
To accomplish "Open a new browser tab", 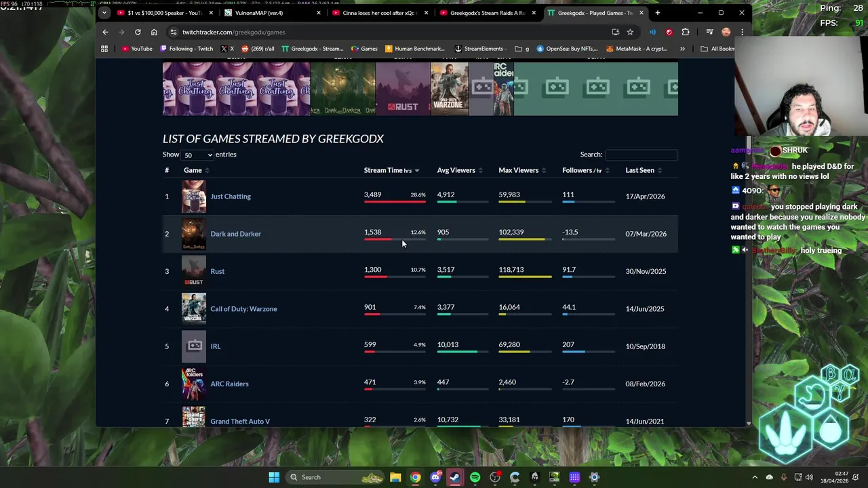I will pos(657,13).
